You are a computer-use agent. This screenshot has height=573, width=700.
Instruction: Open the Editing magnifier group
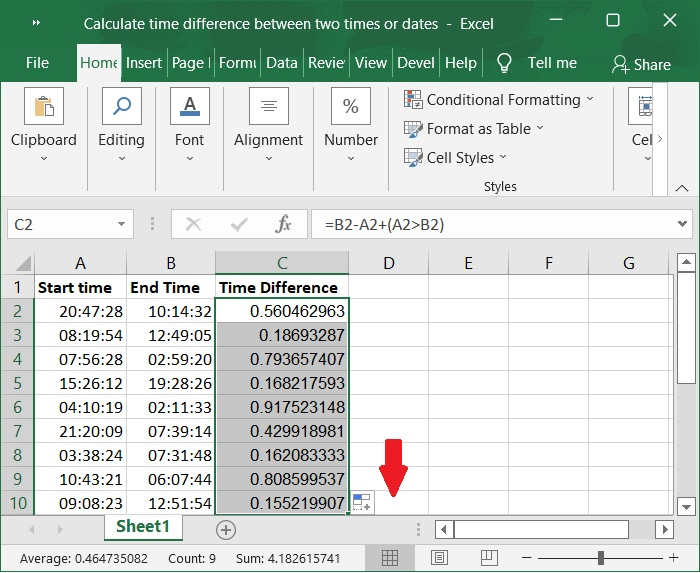[x=121, y=107]
